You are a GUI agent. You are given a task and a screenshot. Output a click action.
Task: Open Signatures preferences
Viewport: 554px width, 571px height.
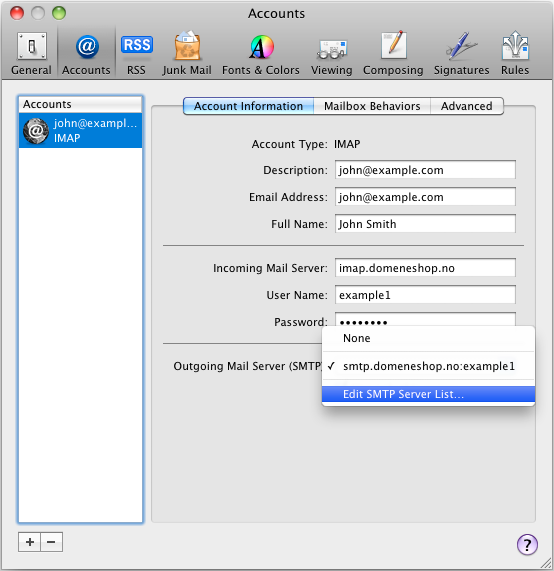461,54
